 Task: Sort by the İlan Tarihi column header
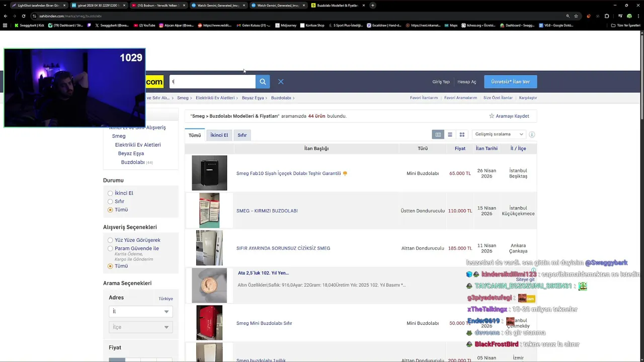[487, 148]
